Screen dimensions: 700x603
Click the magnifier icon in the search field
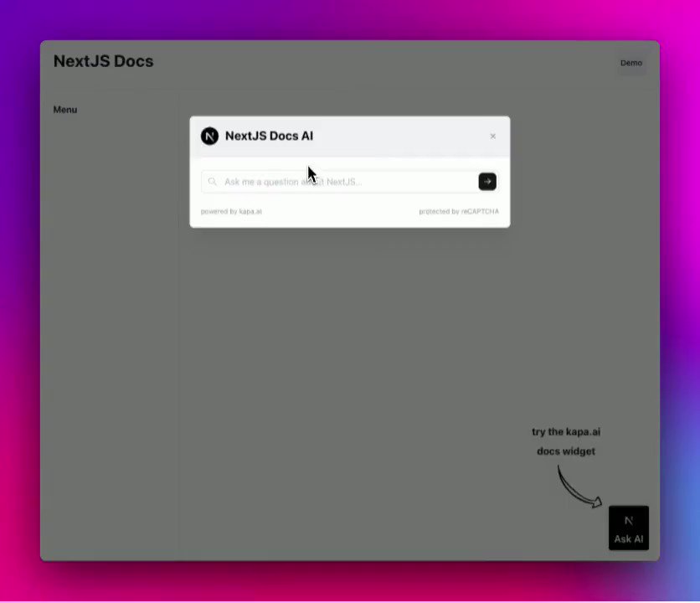213,182
